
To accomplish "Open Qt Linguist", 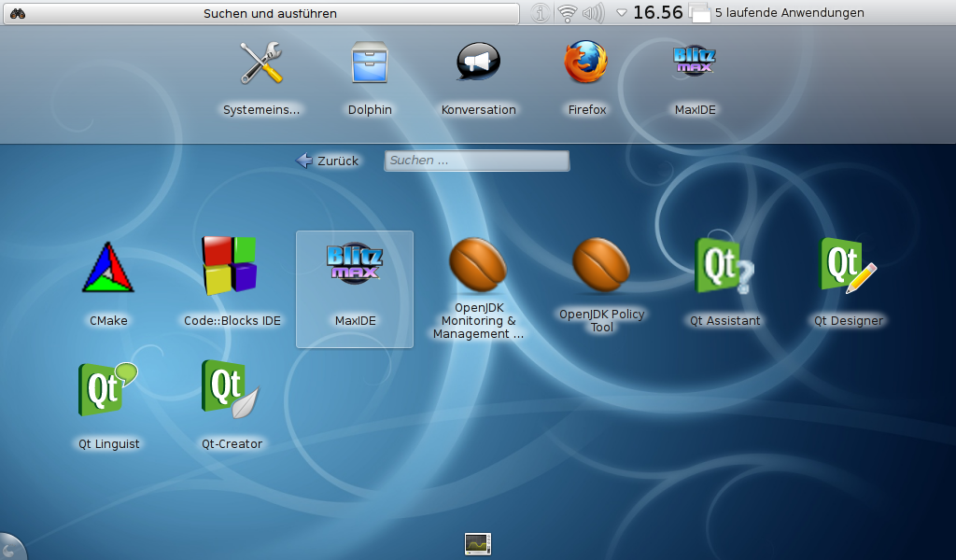I will click(x=108, y=406).
